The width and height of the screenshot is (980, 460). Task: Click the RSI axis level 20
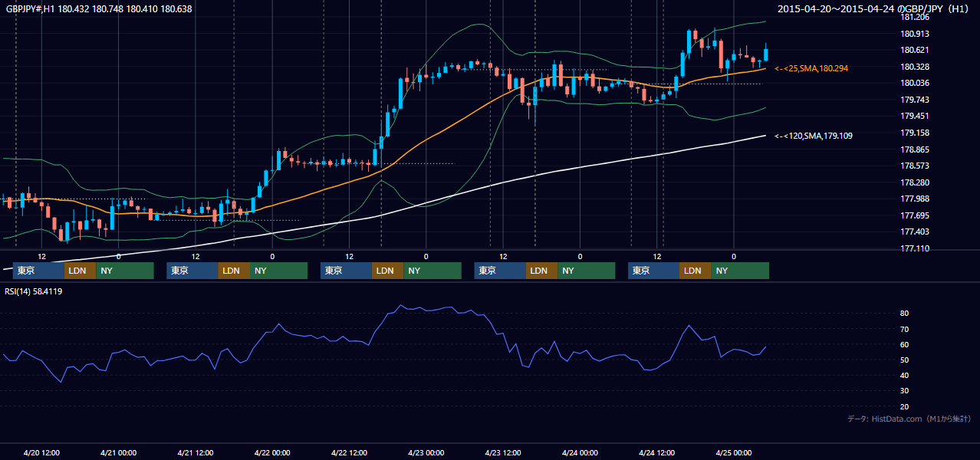(905, 407)
